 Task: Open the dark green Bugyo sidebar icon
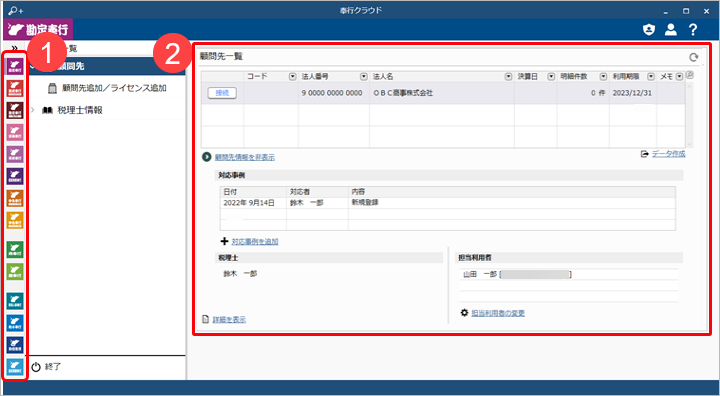click(16, 249)
